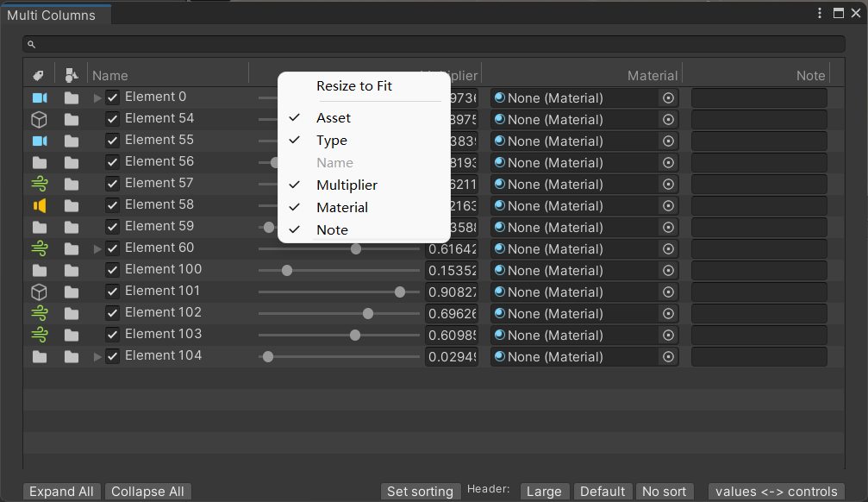Click the values <-> controls button
Image resolution: width=868 pixels, height=502 pixels.
point(777,492)
